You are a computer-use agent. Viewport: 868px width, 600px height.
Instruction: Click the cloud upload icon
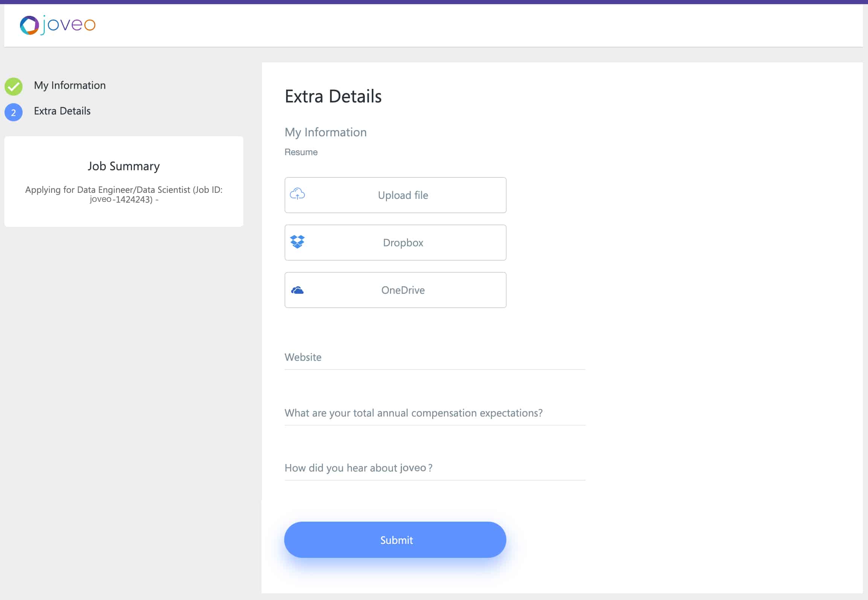pyautogui.click(x=297, y=194)
